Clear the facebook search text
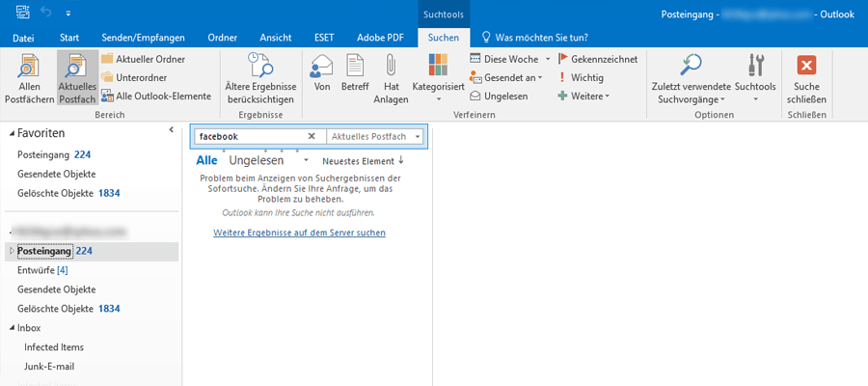 click(x=312, y=136)
